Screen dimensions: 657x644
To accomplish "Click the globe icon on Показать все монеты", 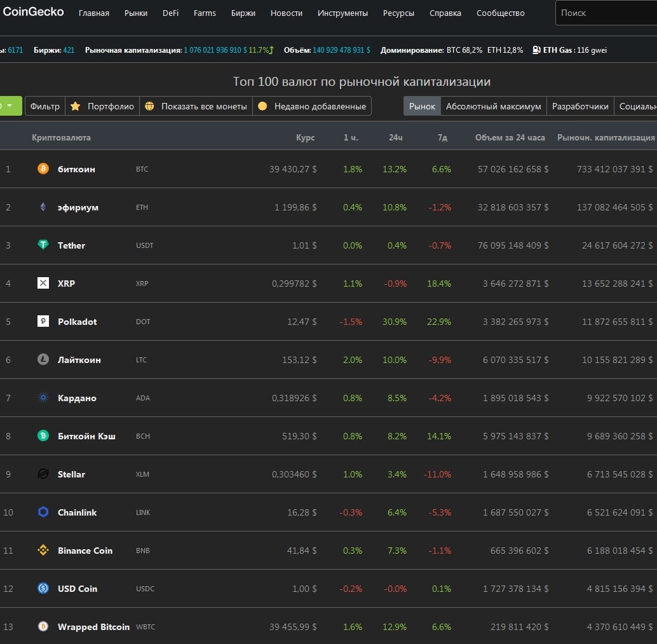I will tap(149, 106).
